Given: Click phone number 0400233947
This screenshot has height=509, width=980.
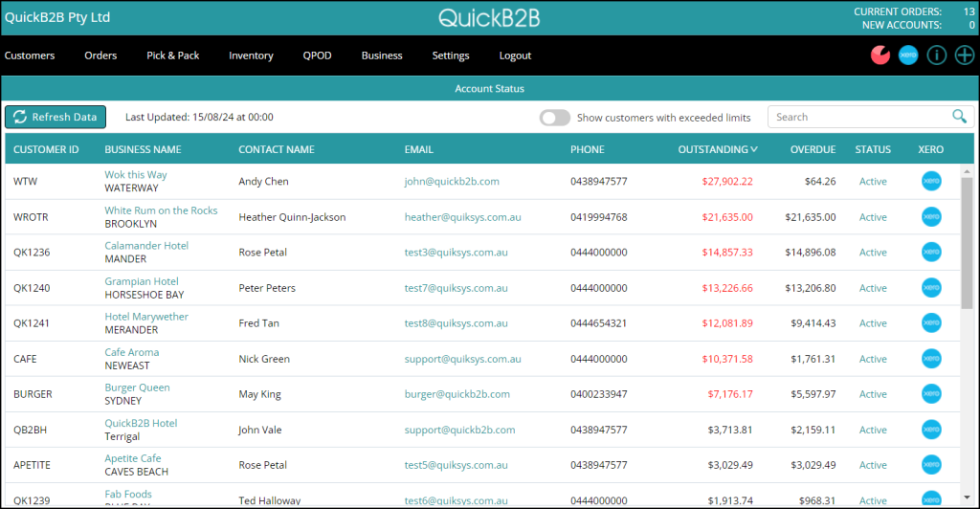Looking at the screenshot, I should click(599, 394).
